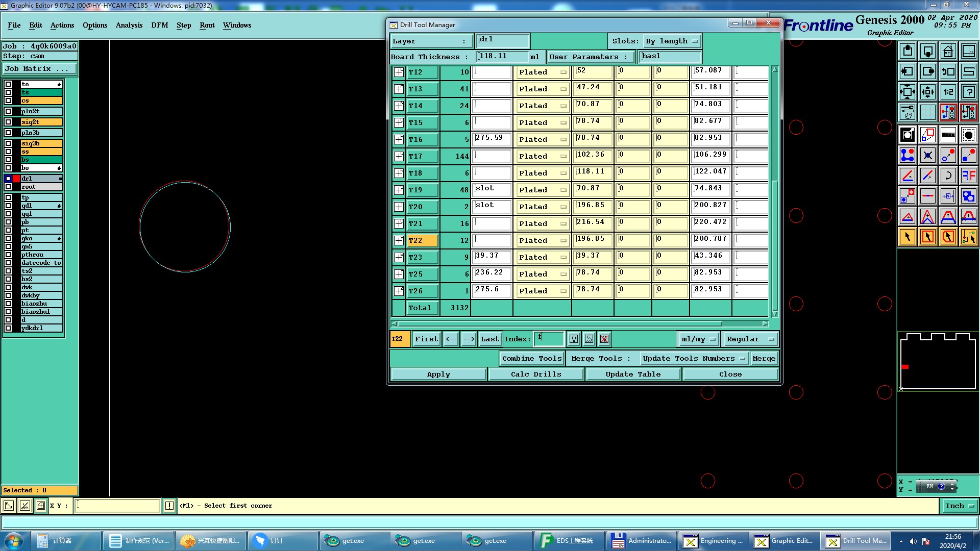The height and width of the screenshot is (551, 980).
Task: Click the zoom out inward-arrows icon
Action: pyautogui.click(x=928, y=92)
